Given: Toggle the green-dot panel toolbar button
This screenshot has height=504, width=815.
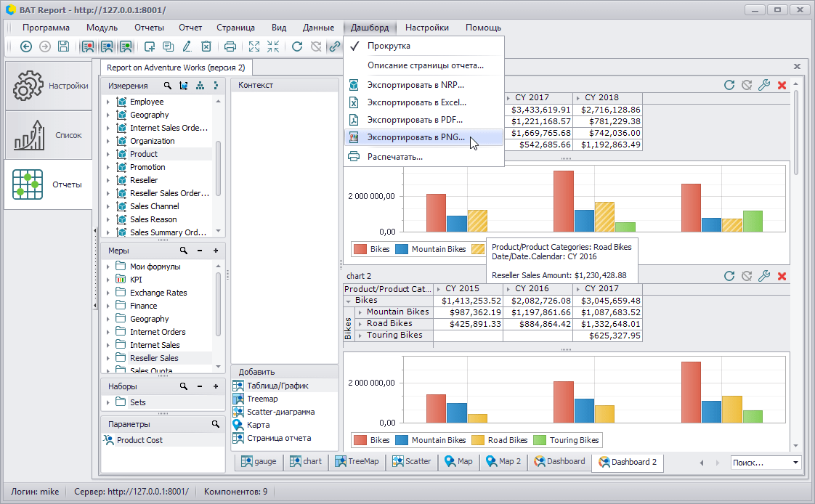Looking at the screenshot, I should (x=126, y=46).
